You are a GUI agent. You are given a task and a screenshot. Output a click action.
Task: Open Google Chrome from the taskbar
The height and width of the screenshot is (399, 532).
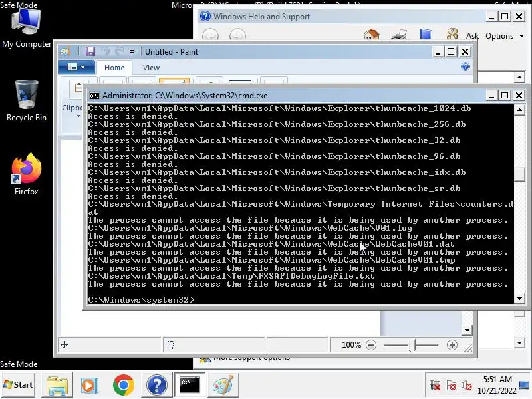pos(123,385)
